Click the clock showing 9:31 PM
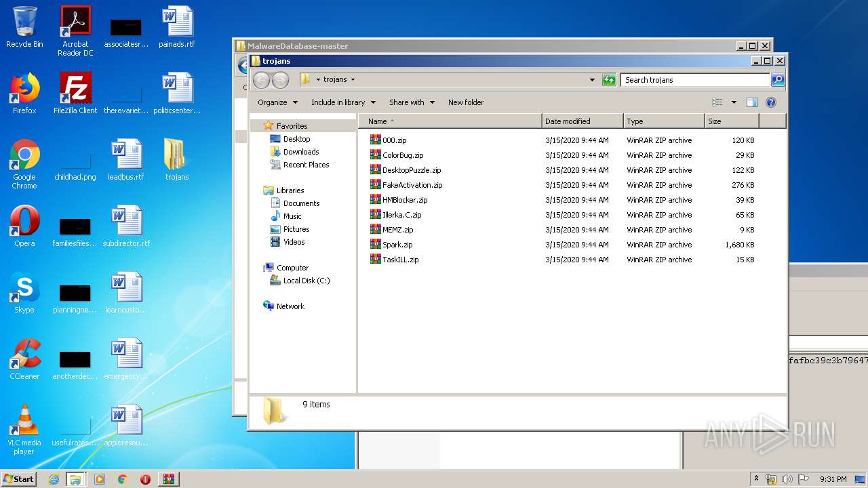Screen dimensions: 868x488 pos(833,479)
